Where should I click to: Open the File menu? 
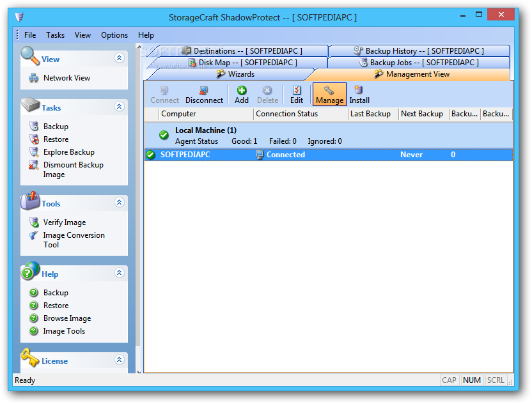30,35
